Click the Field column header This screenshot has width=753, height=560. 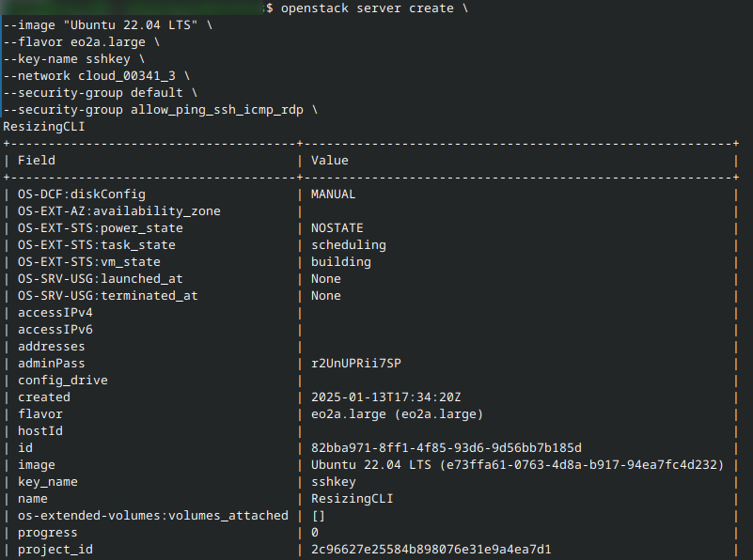[37, 160]
